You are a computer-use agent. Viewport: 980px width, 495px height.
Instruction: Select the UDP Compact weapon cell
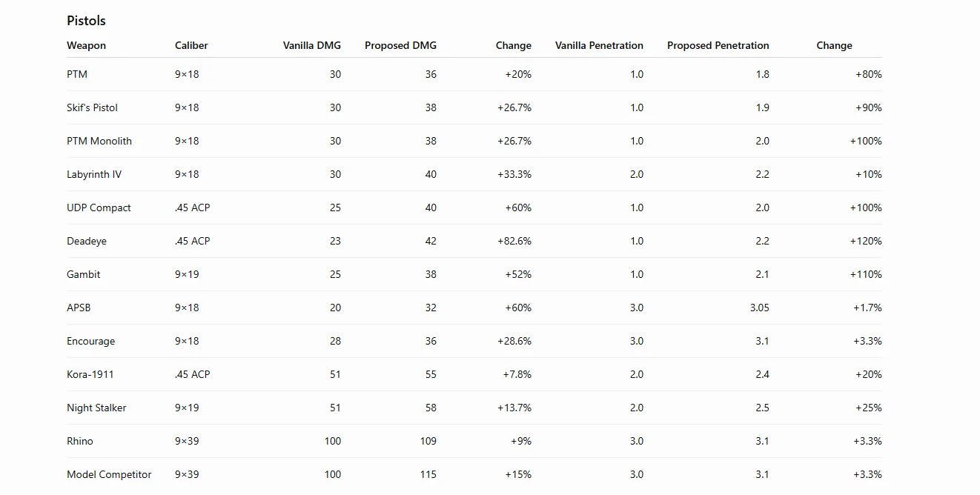(x=99, y=207)
